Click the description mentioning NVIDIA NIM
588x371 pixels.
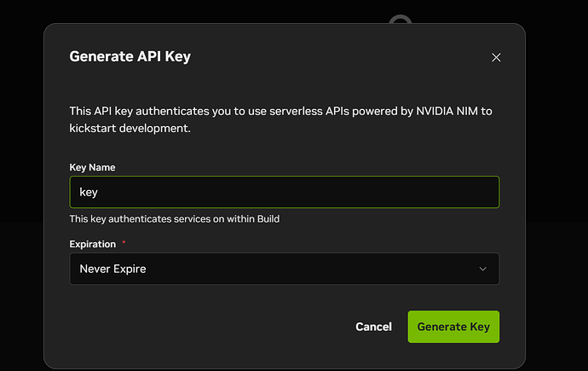280,119
